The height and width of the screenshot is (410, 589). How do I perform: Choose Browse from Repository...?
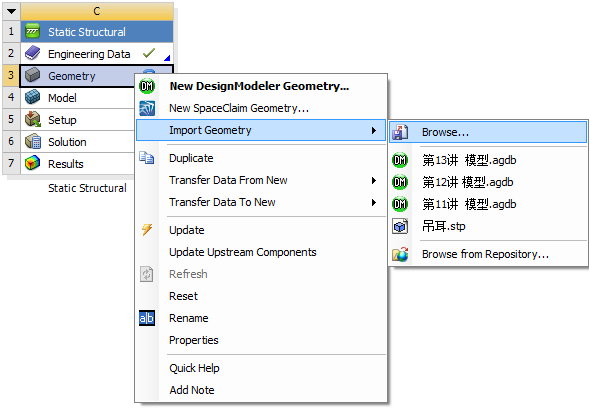[x=488, y=254]
